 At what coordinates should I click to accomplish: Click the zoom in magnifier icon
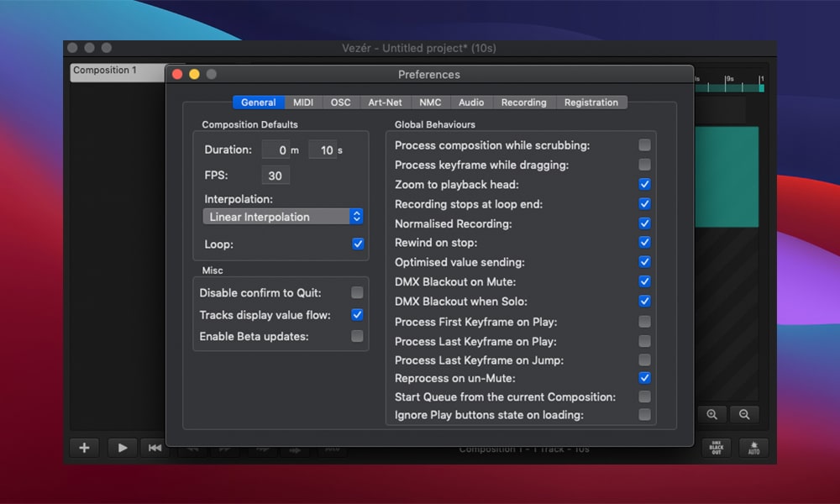coord(712,414)
